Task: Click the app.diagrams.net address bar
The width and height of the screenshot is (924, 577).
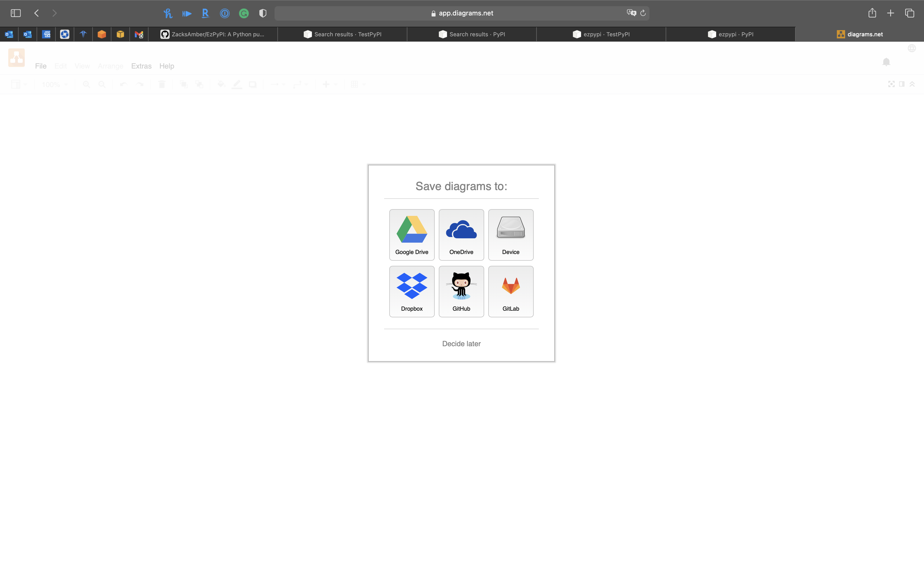Action: click(x=465, y=13)
